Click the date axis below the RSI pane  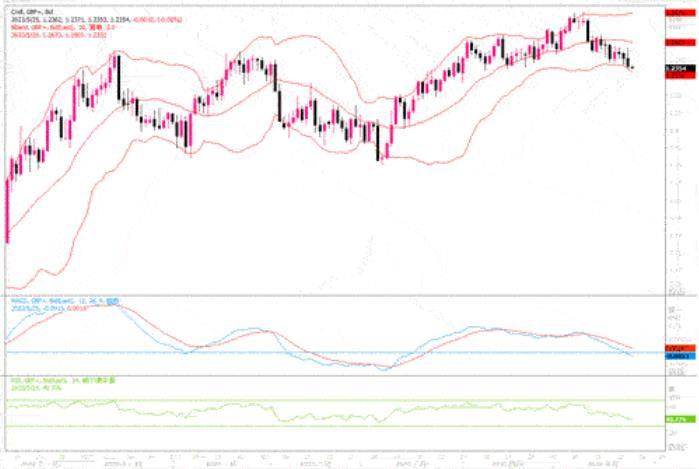coord(335,461)
